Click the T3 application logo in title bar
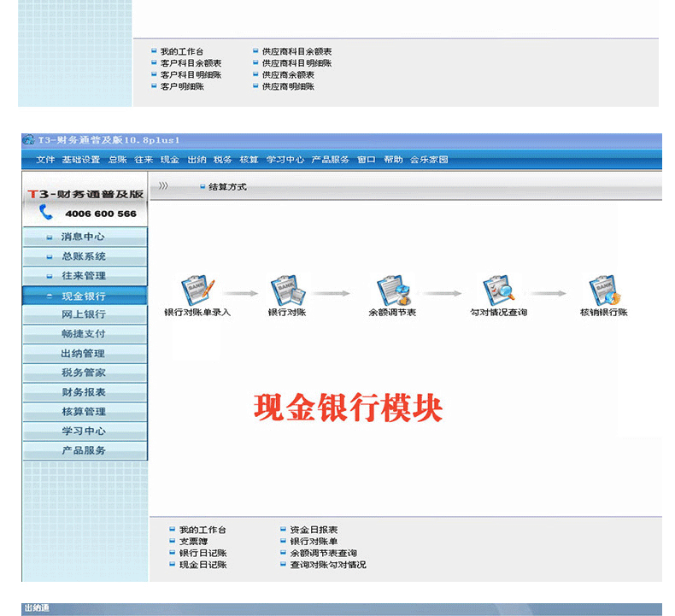Screen dimensions: 675x616 tap(28, 140)
